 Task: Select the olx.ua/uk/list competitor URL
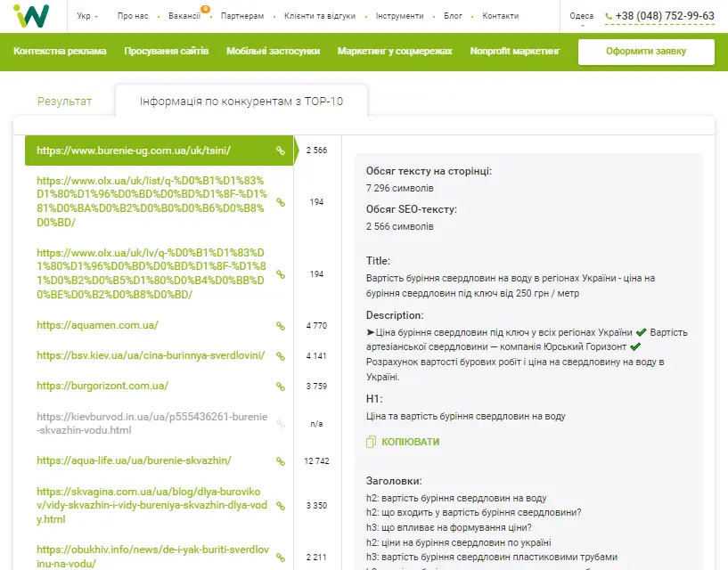tap(151, 201)
